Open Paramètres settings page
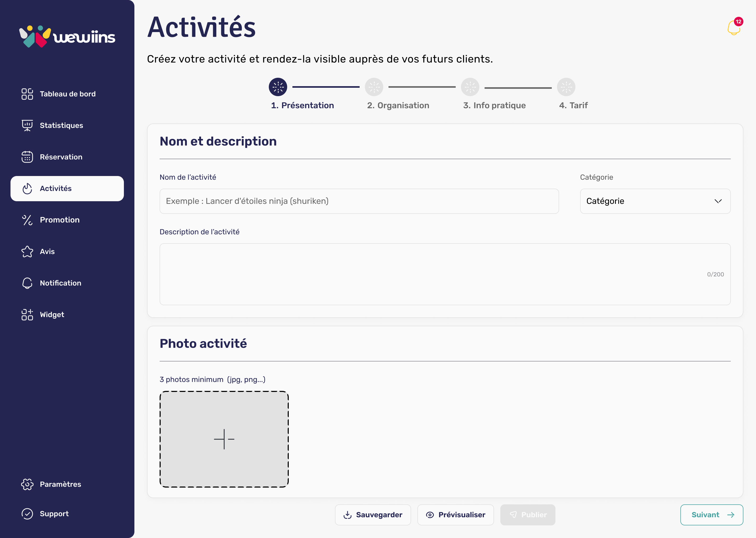This screenshot has height=538, width=756. tap(67, 484)
